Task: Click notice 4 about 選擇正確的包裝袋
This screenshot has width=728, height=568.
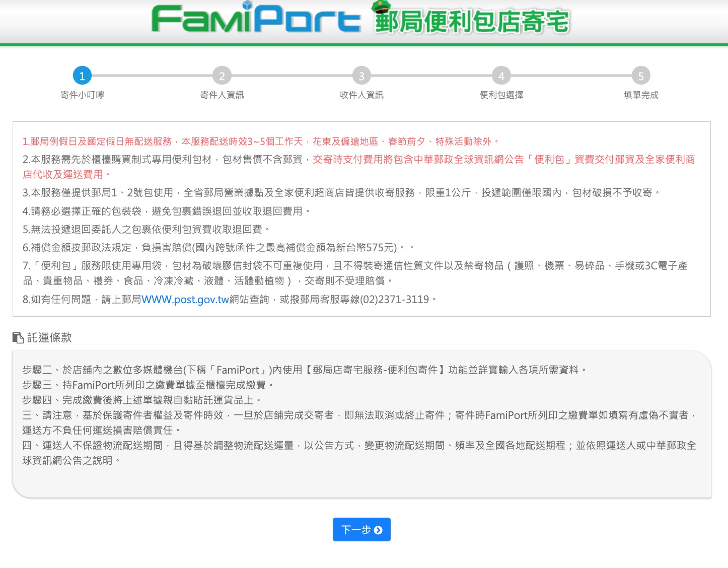Action: click(x=167, y=211)
